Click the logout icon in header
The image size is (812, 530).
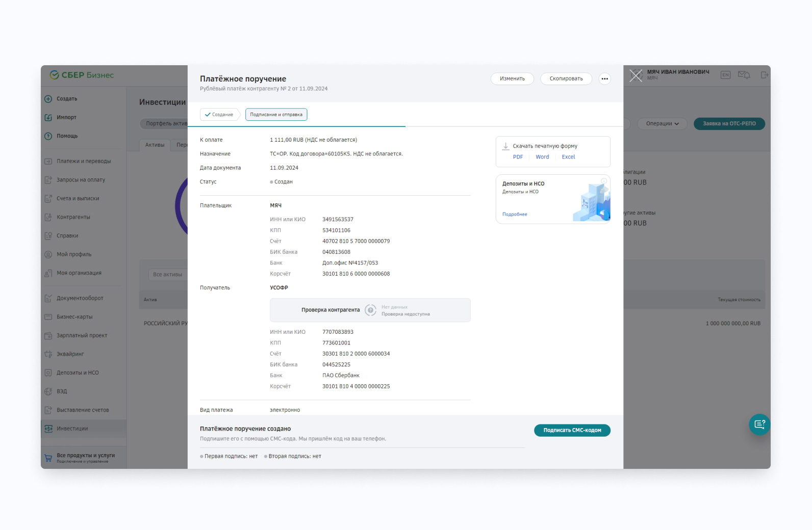click(764, 75)
